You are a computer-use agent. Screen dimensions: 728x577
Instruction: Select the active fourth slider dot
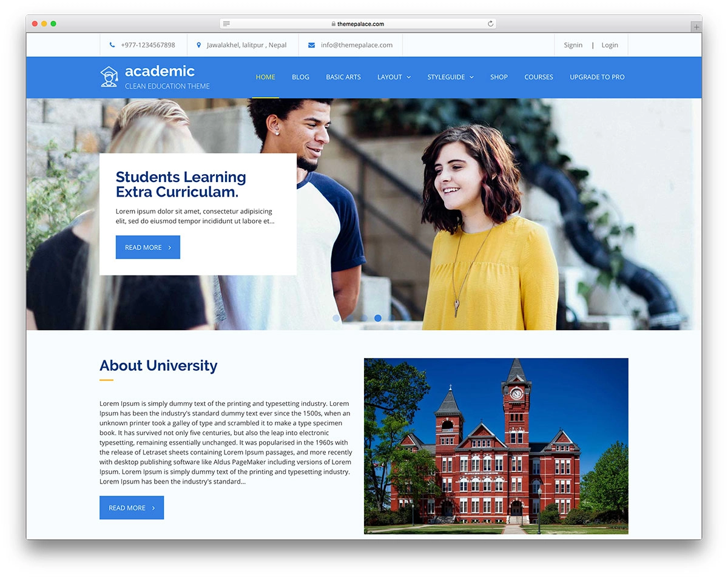pos(378,318)
